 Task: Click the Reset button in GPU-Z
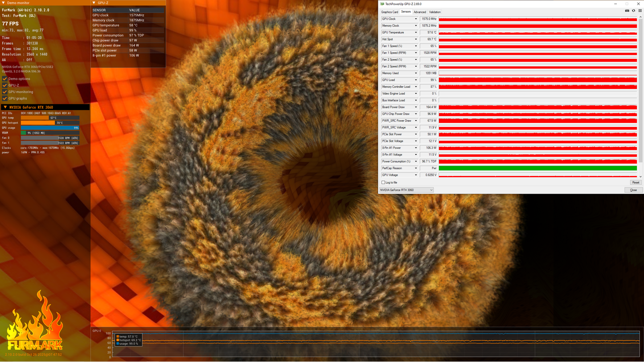(x=636, y=183)
